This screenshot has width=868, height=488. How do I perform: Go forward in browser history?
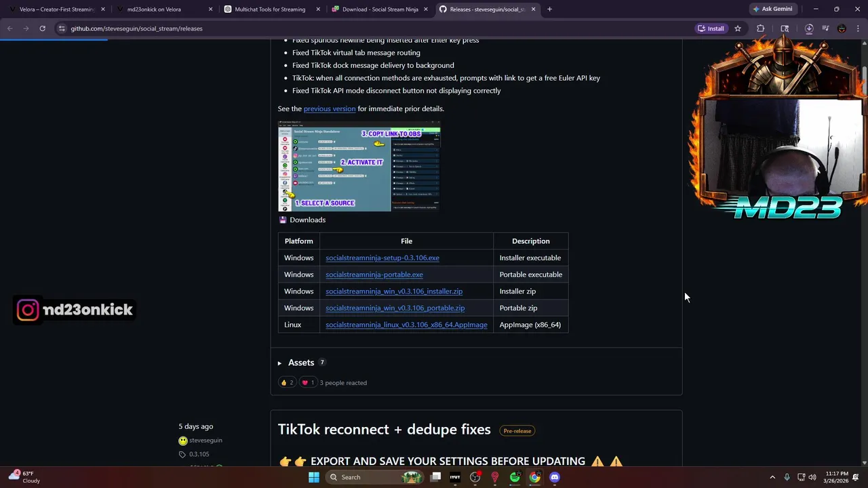pos(26,28)
